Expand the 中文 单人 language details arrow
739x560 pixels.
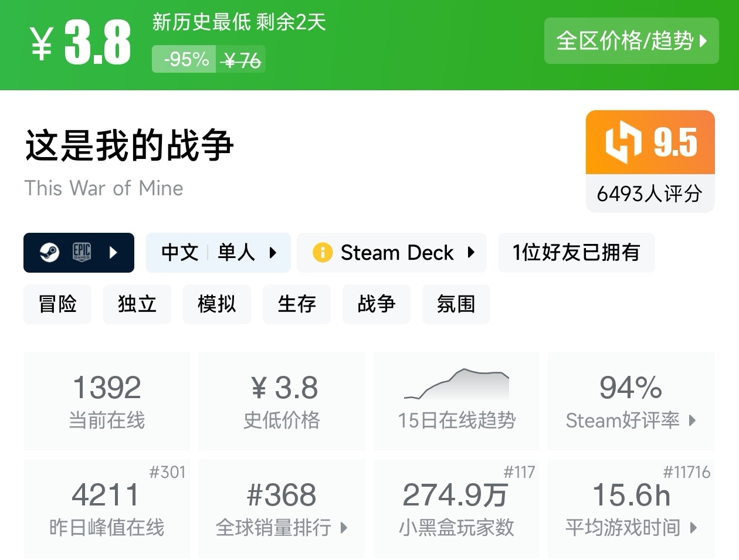click(273, 253)
